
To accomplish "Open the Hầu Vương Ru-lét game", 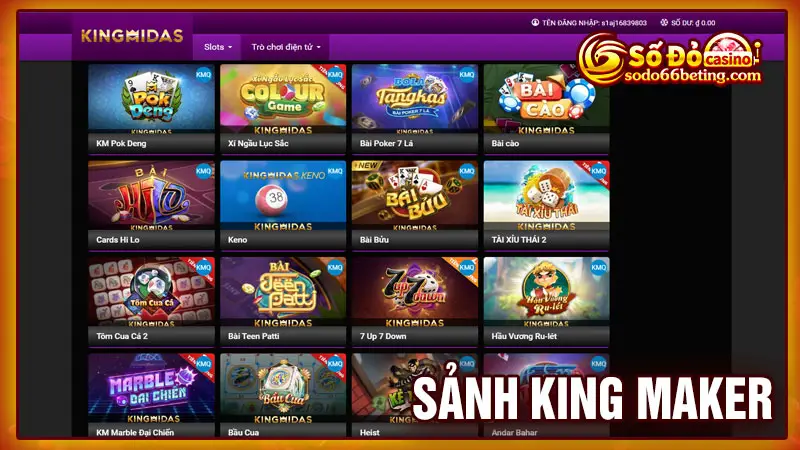I will pos(546,291).
